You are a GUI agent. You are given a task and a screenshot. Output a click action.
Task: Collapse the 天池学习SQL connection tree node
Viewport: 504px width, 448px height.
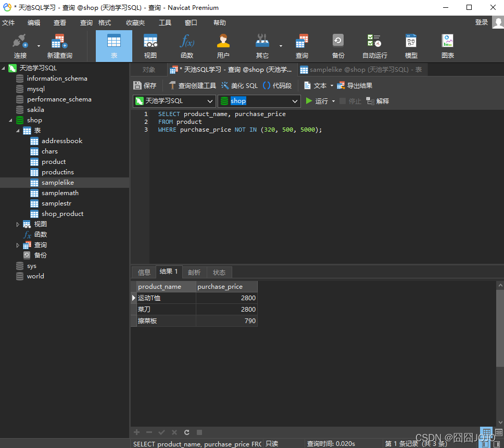[x=3, y=68]
